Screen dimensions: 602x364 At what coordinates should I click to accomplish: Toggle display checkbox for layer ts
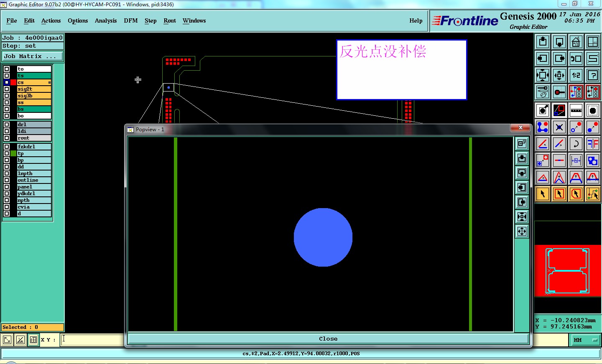(7, 76)
